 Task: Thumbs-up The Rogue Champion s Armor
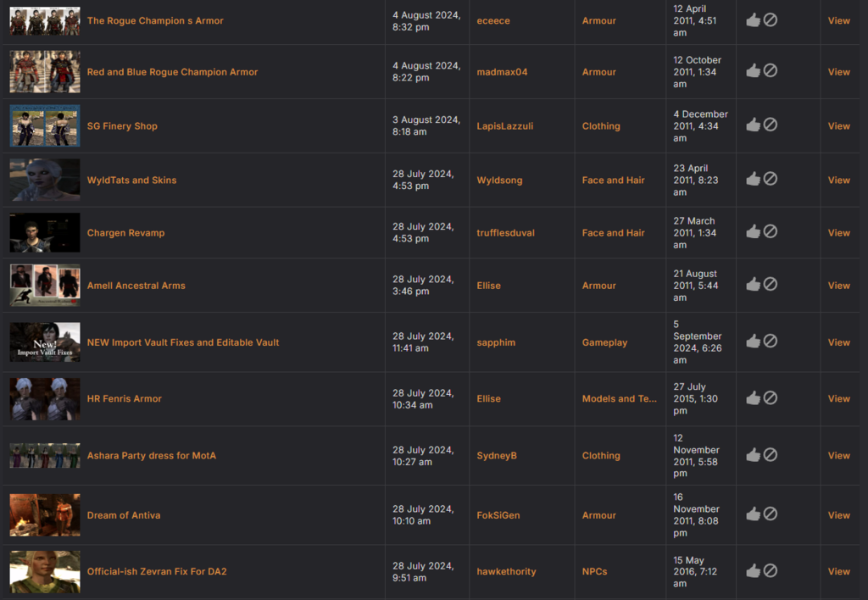coord(753,19)
